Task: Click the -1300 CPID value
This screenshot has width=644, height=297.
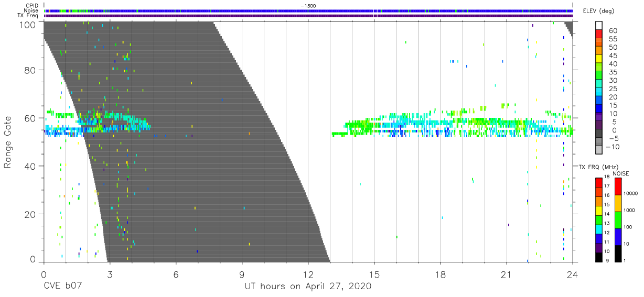Action: coord(308,6)
